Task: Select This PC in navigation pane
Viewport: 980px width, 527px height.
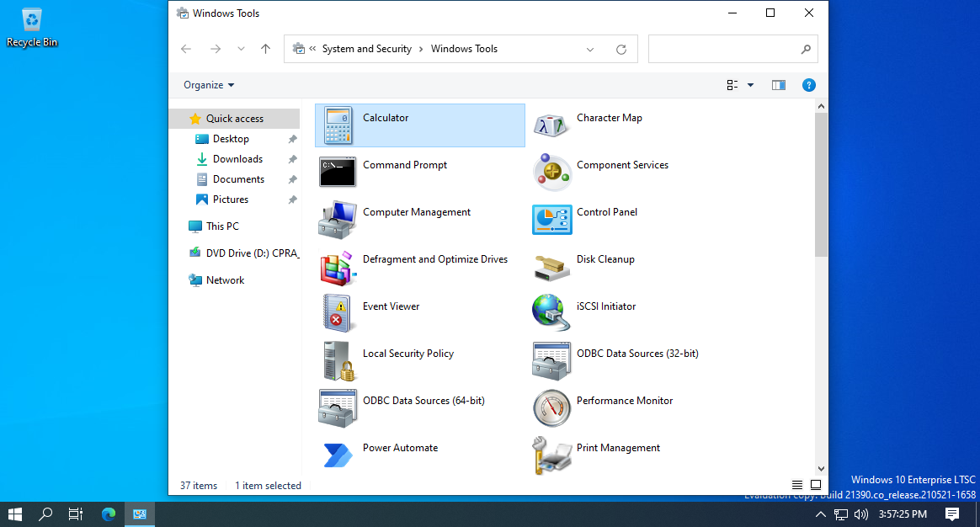Action: pyautogui.click(x=222, y=226)
